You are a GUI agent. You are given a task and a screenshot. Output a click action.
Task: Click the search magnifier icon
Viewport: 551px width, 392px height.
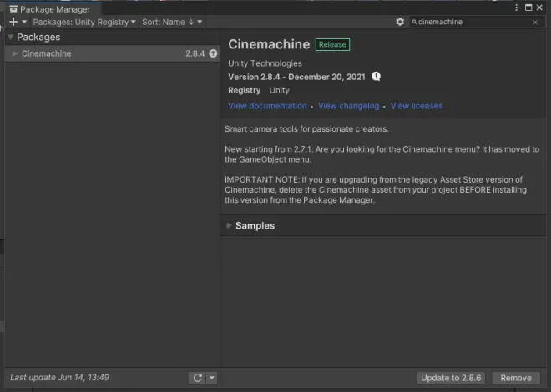pyautogui.click(x=414, y=22)
